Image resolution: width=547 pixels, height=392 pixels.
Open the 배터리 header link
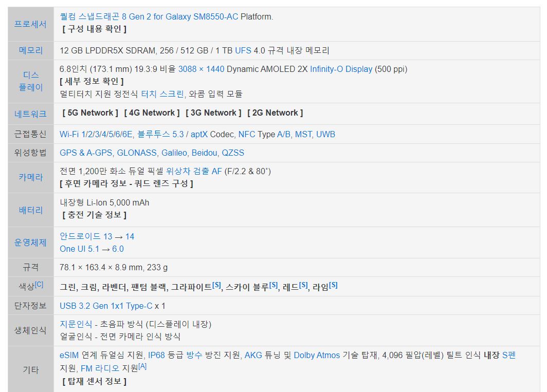pyautogui.click(x=31, y=210)
